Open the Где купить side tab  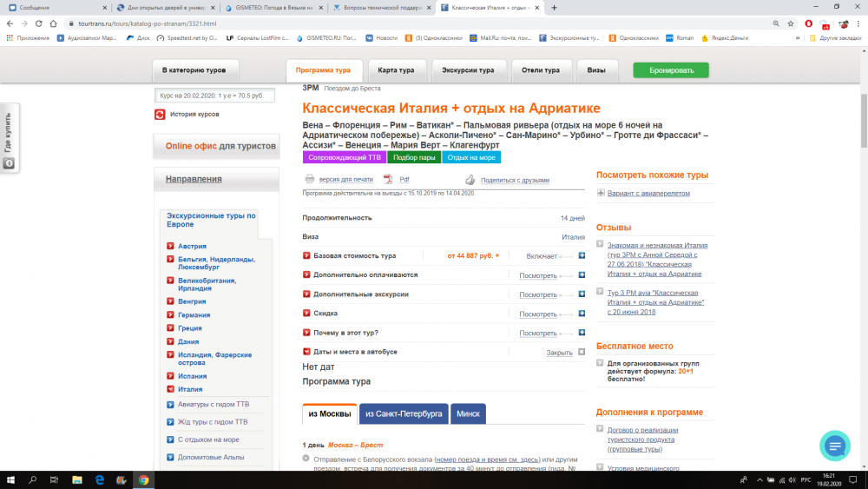9,137
